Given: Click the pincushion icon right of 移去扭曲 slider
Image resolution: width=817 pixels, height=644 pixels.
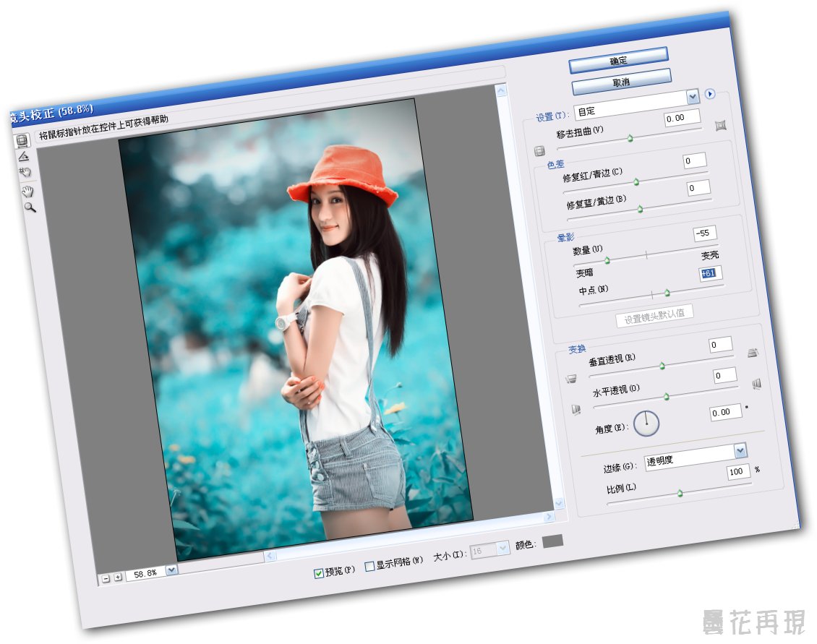Looking at the screenshot, I should tap(720, 125).
